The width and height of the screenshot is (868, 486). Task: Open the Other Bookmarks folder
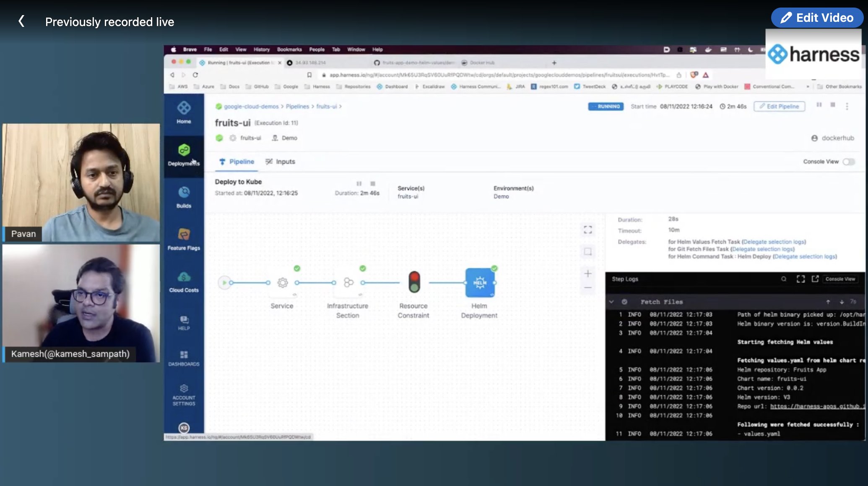(x=839, y=86)
